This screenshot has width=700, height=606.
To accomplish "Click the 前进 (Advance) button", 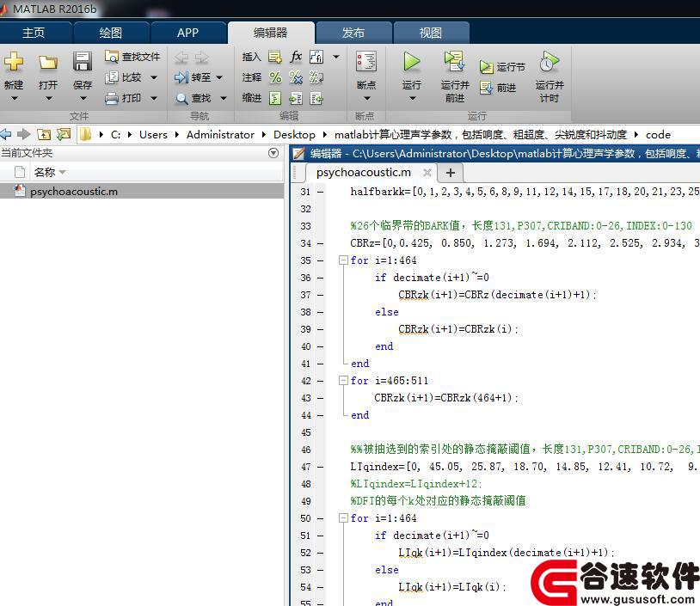I will click(x=498, y=88).
